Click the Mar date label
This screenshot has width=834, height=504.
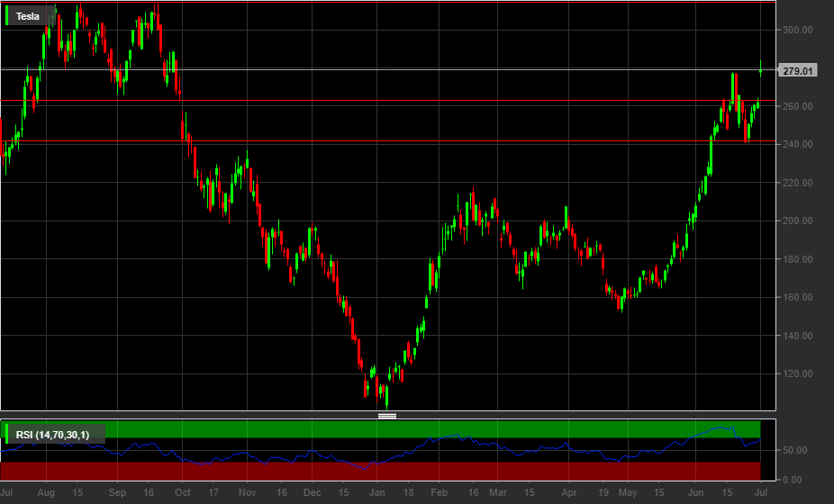pyautogui.click(x=498, y=493)
